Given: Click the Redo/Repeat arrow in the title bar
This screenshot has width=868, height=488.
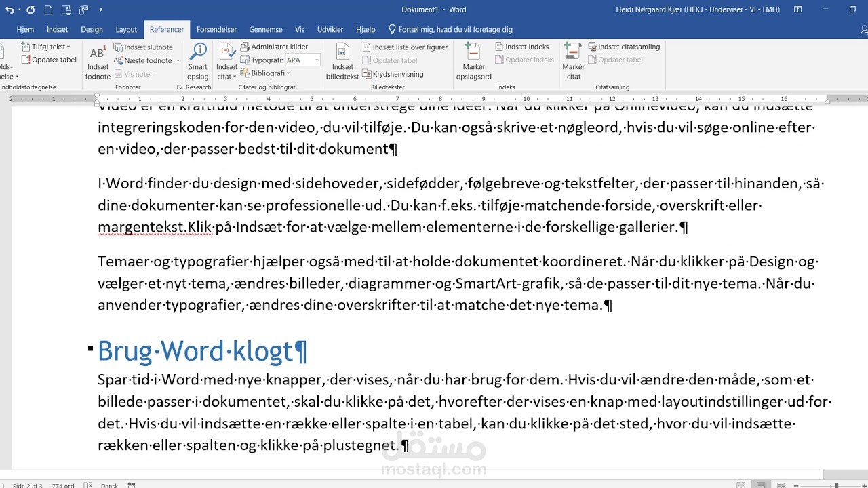Looking at the screenshot, I should pos(31,9).
